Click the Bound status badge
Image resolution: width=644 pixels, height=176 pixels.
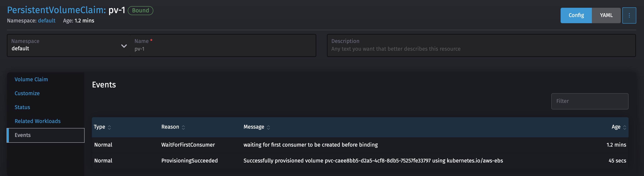pyautogui.click(x=141, y=10)
